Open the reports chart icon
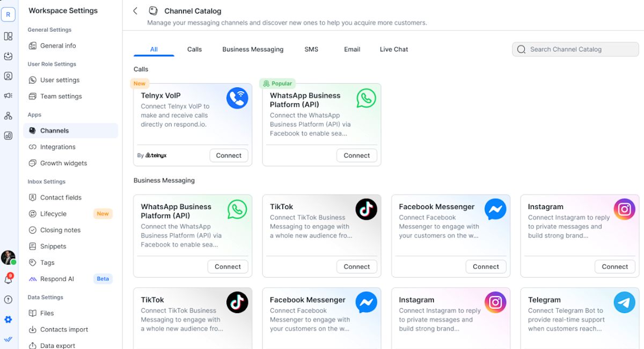This screenshot has width=644, height=349. point(8,136)
